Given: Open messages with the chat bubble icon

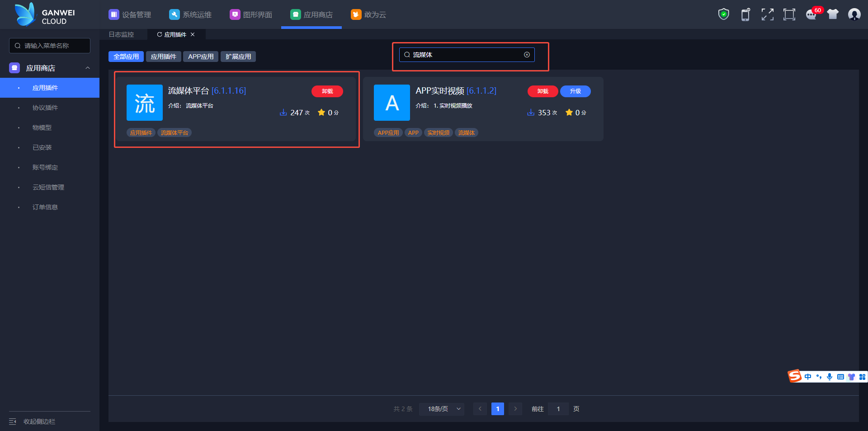Looking at the screenshot, I should [x=811, y=14].
